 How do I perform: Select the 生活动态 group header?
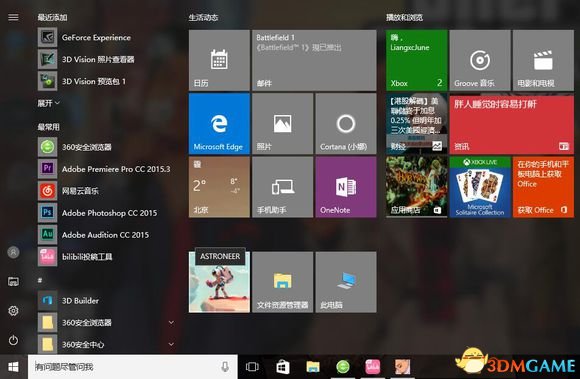203,17
